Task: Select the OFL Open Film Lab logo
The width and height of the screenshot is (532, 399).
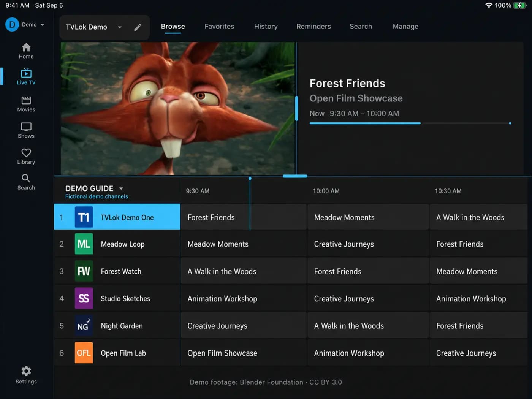Action: [84, 353]
